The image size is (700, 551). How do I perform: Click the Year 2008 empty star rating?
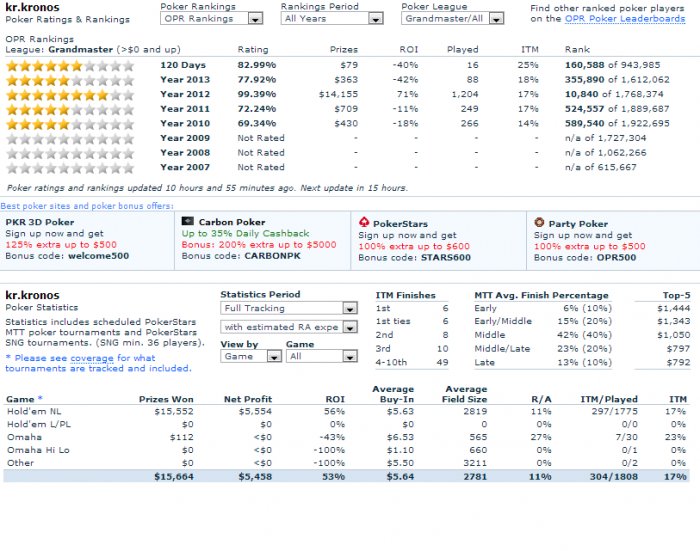[x=70, y=154]
